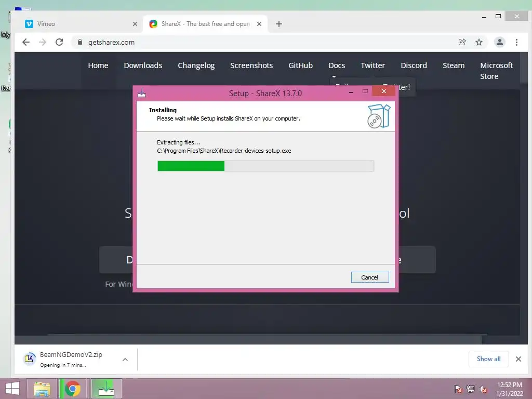532x399 pixels.
Task: Show all downloads
Action: point(488,359)
